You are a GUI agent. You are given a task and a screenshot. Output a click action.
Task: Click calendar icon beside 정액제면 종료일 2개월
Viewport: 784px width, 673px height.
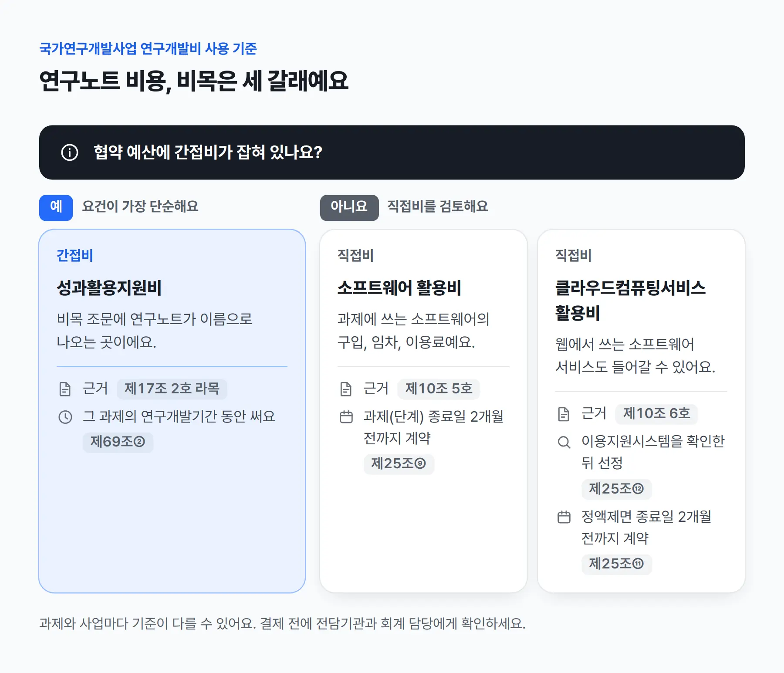(x=564, y=517)
